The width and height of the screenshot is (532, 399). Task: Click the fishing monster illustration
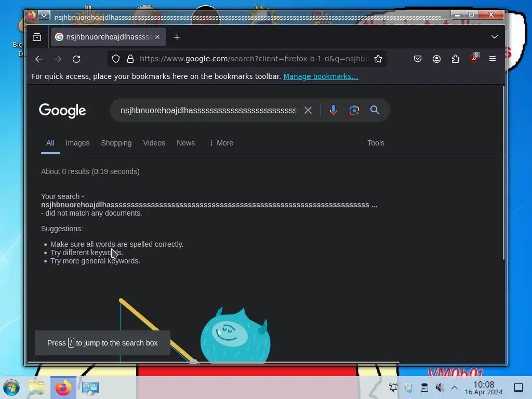[235, 335]
